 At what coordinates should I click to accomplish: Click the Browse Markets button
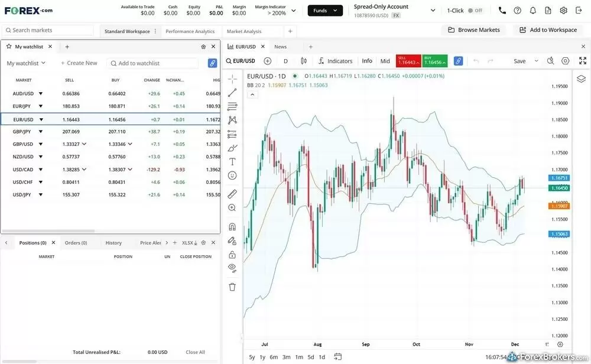click(473, 30)
